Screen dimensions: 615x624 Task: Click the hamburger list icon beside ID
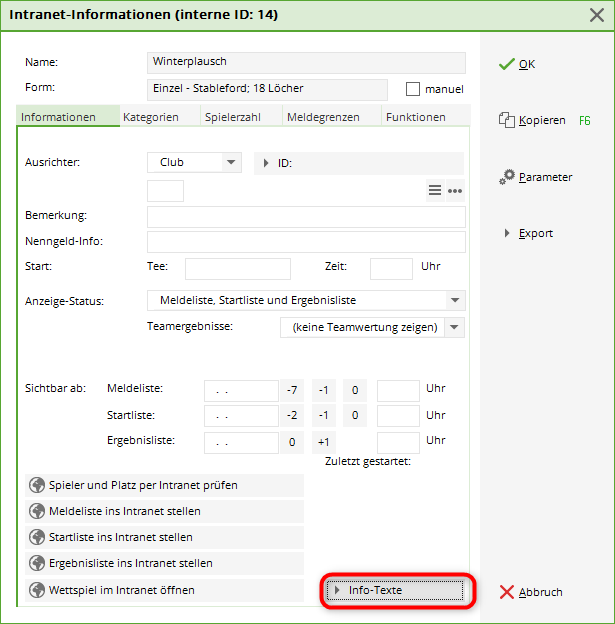coord(435,190)
